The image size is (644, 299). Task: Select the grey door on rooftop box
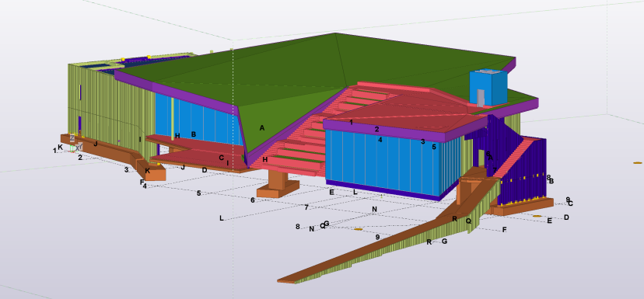(x=481, y=97)
